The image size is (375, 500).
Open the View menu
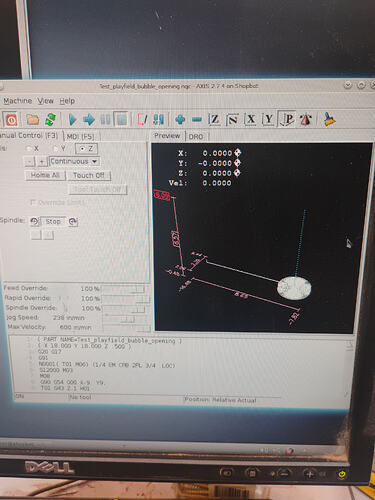click(45, 101)
